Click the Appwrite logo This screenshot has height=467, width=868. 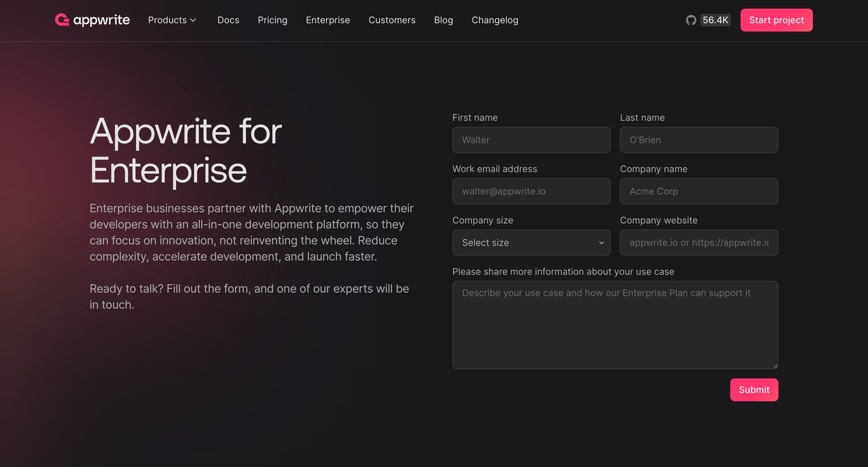pos(92,20)
